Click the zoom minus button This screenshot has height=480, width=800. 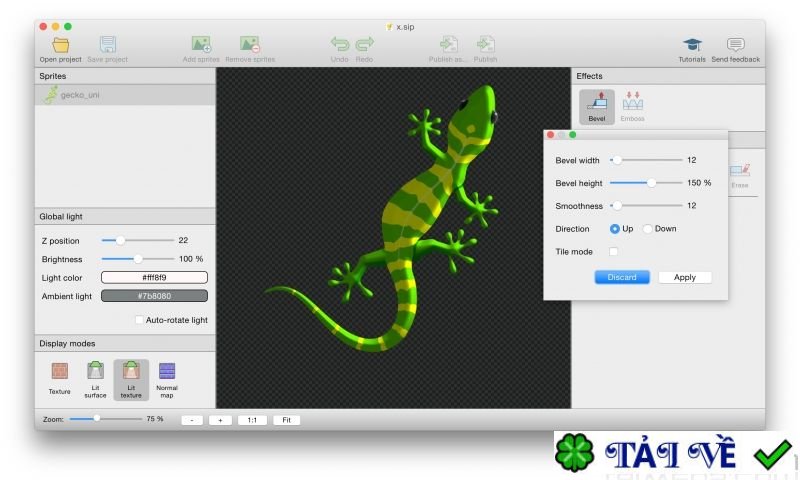coord(192,420)
